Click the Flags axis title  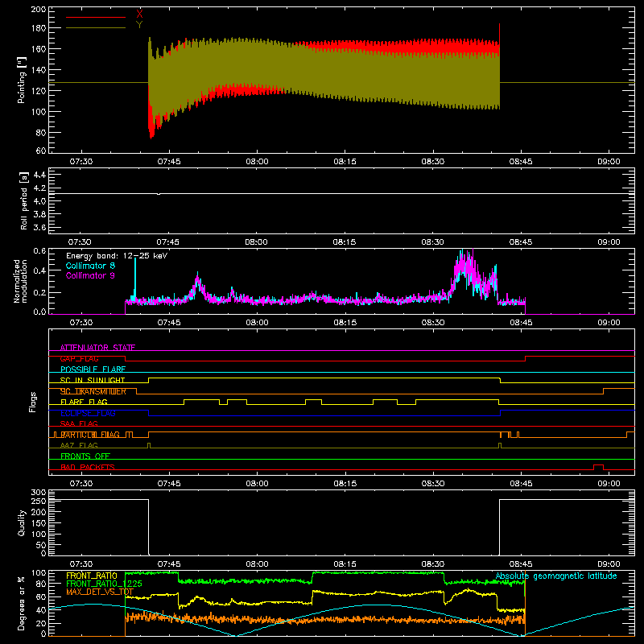pos(33,402)
